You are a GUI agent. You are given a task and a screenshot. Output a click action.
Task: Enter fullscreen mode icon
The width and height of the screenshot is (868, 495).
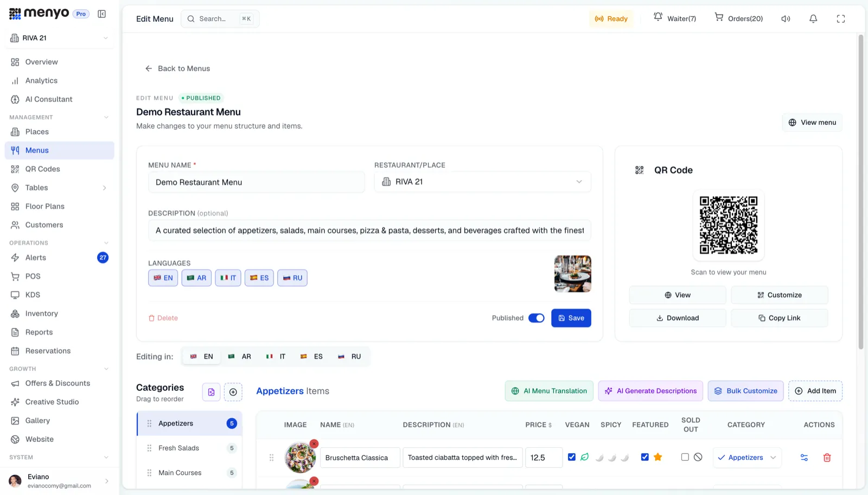841,19
